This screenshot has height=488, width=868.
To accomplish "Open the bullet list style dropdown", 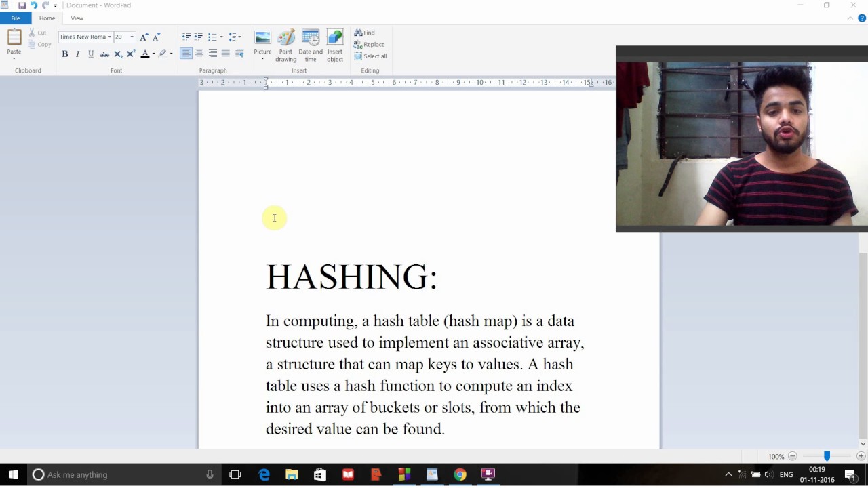I will pos(221,37).
